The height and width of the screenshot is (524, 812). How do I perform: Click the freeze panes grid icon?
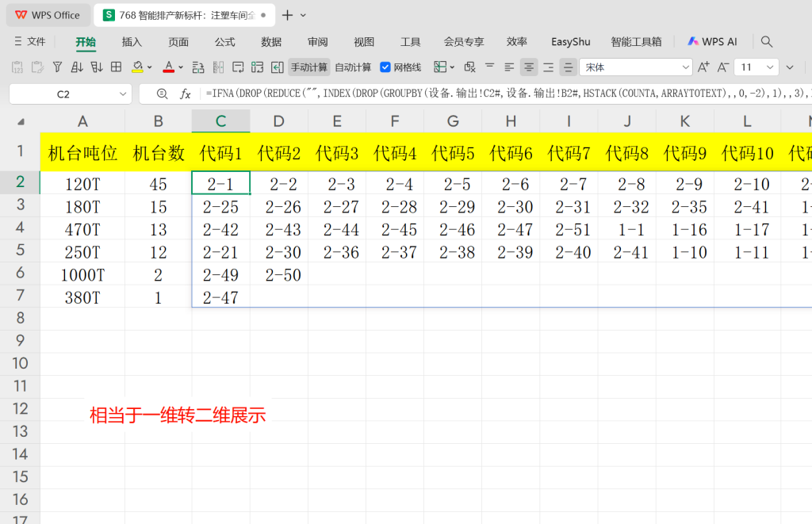tap(440, 67)
